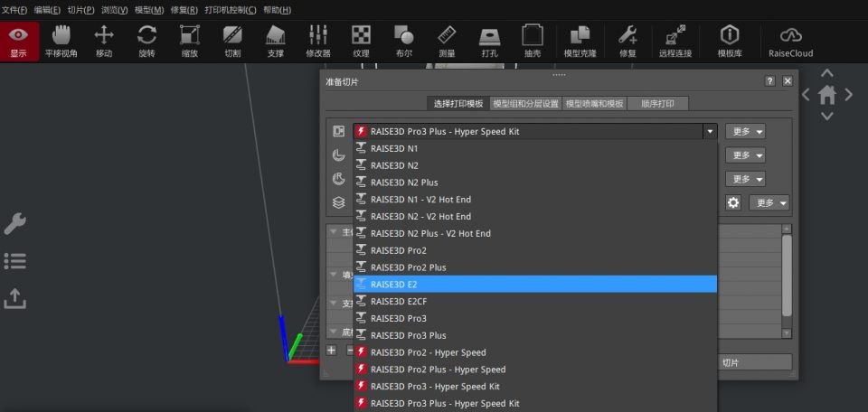Select RAISE3D Pro2 - Hyper Speed
The width and height of the screenshot is (868, 412).
pos(535,352)
